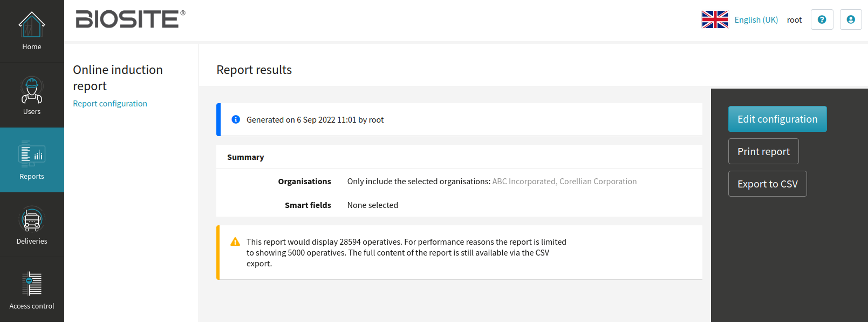Open the English (UK) language selector
The width and height of the screenshot is (868, 322).
(756, 19)
